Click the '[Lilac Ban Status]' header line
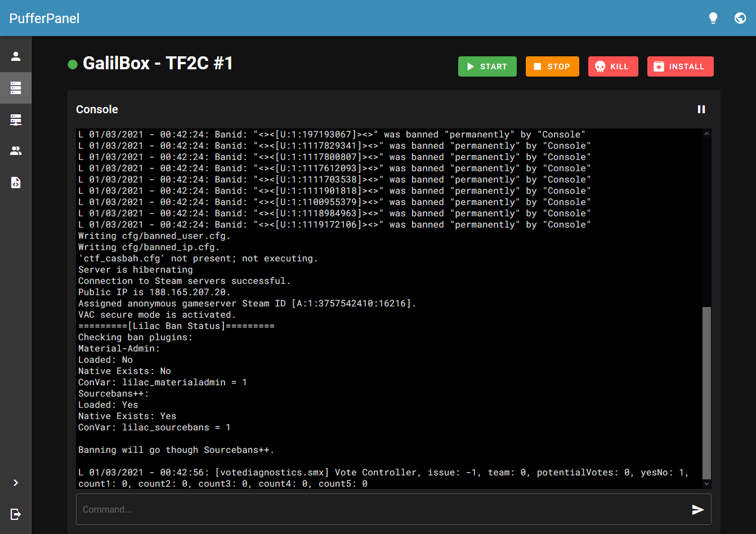The width and height of the screenshot is (756, 534). (176, 326)
